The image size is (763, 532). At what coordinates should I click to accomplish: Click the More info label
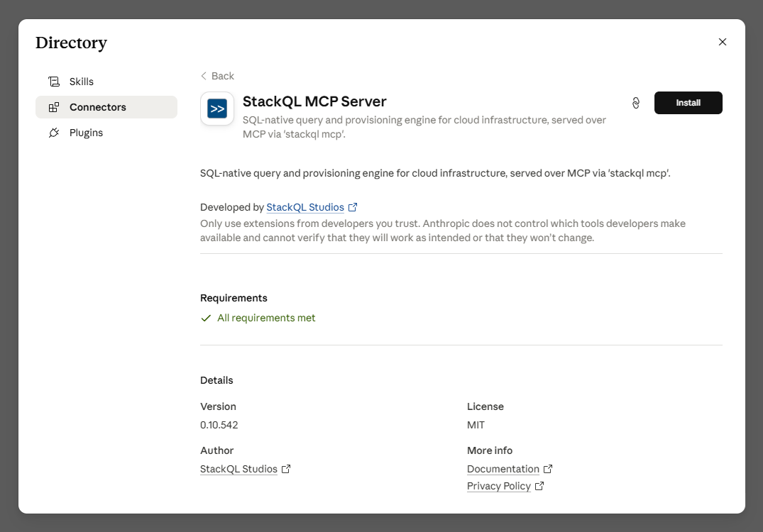(490, 450)
